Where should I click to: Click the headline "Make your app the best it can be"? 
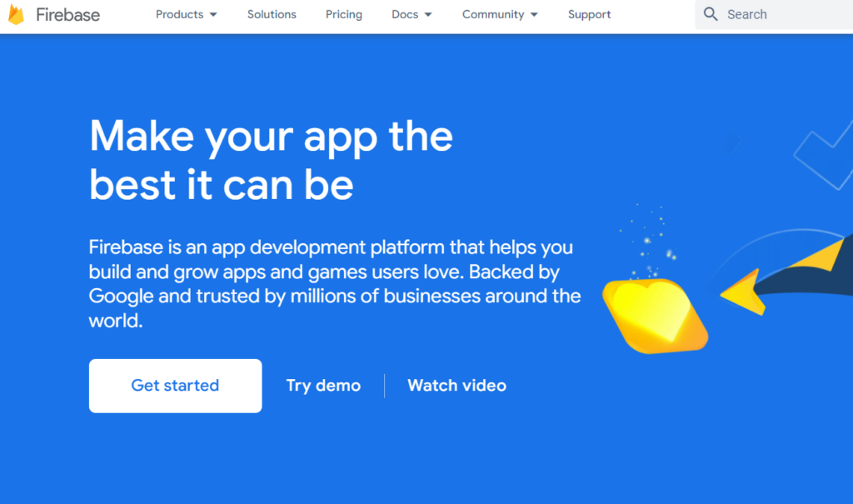coord(271,160)
